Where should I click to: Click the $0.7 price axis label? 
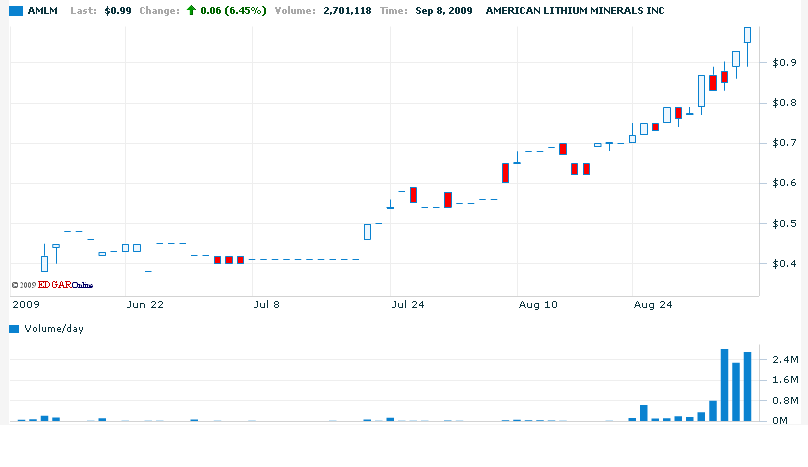click(784, 143)
